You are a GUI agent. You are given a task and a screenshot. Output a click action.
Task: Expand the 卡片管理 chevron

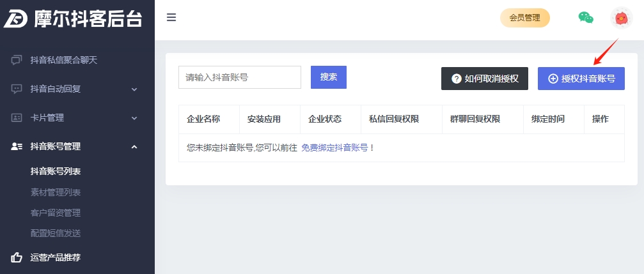134,118
